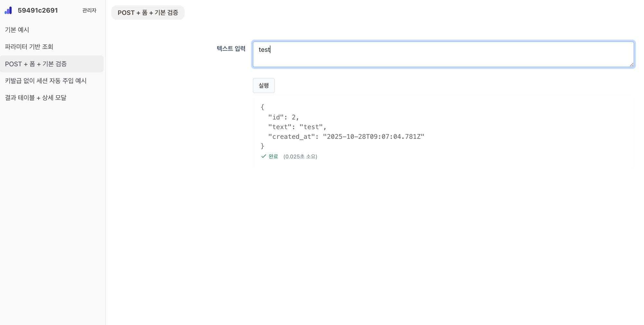Viewport: 644px width, 325px height.
Task: Open the 기본 예시 sidebar item
Action: coord(17,30)
